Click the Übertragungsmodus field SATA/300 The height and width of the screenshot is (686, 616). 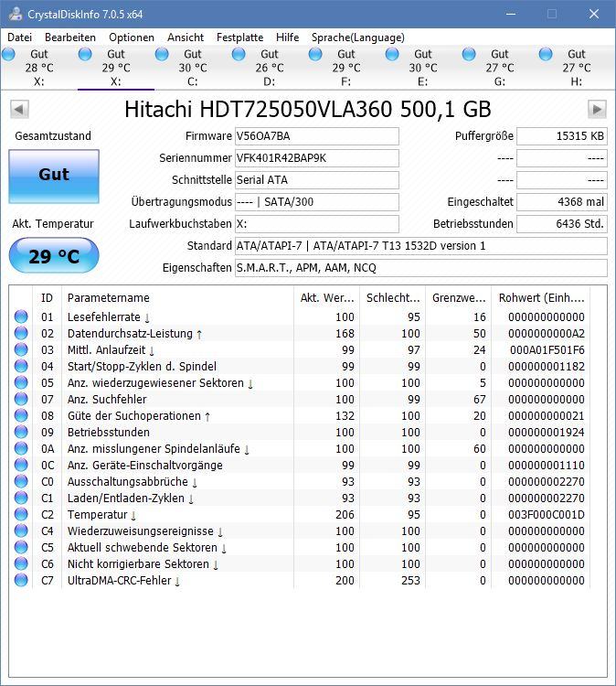pos(317,202)
